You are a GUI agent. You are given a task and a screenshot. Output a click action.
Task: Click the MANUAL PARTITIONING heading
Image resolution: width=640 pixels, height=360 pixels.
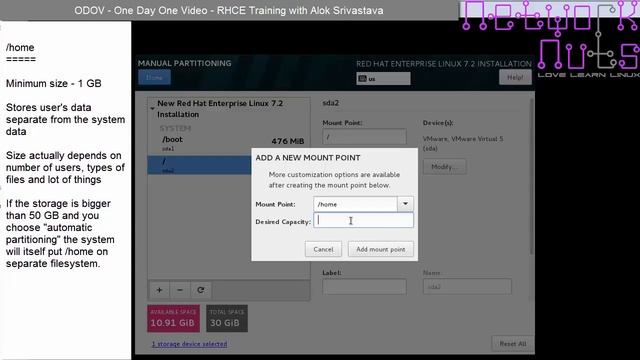click(184, 63)
